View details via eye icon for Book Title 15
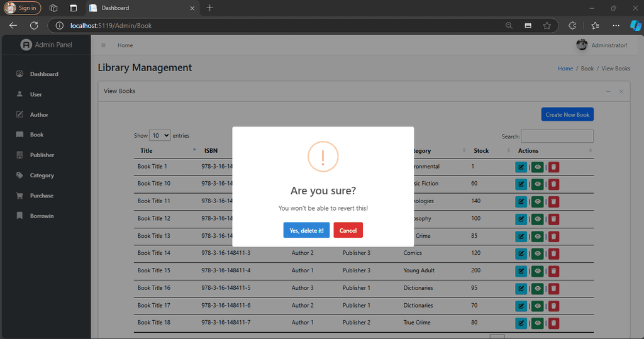 point(537,271)
